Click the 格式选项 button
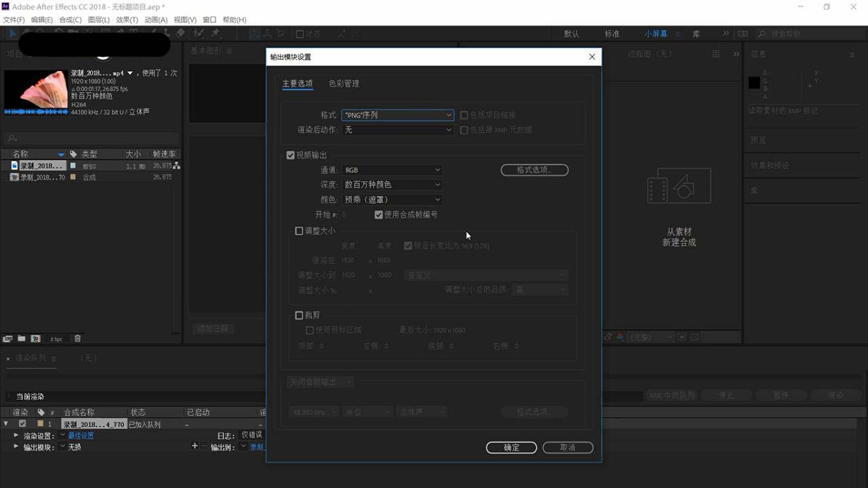 (x=534, y=170)
